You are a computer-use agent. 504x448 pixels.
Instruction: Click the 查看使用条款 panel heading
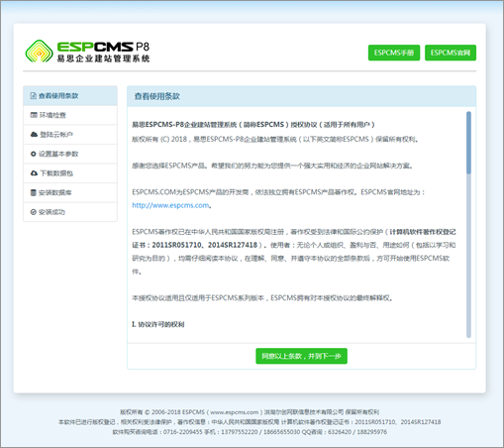157,96
